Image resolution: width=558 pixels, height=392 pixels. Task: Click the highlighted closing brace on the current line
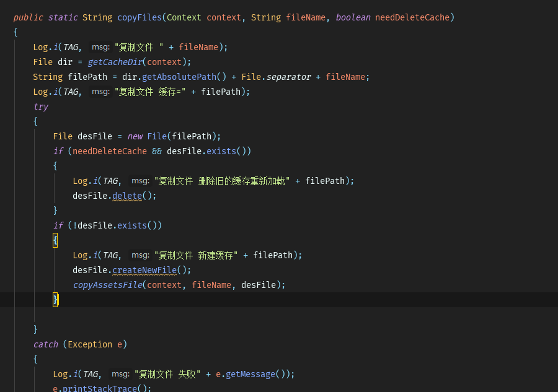55,299
